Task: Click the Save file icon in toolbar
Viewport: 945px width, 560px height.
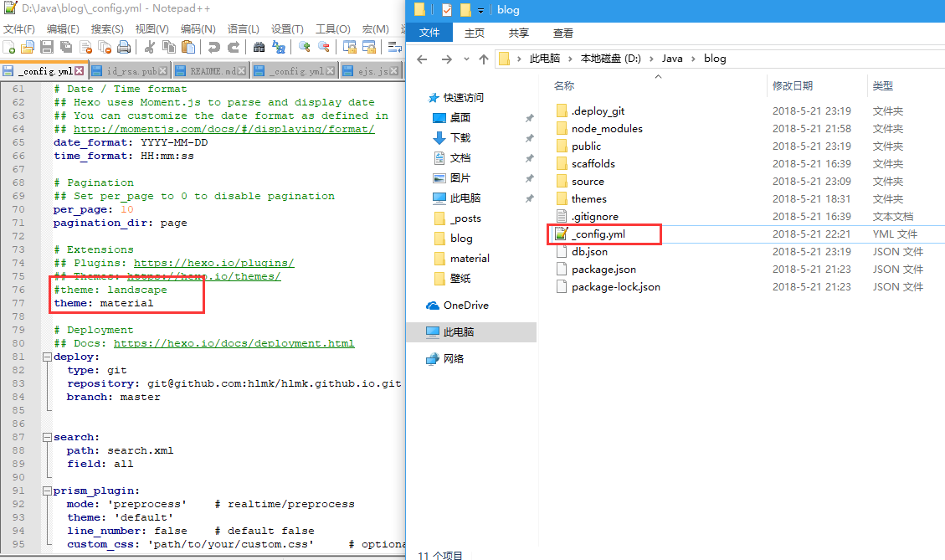Action: coord(48,48)
